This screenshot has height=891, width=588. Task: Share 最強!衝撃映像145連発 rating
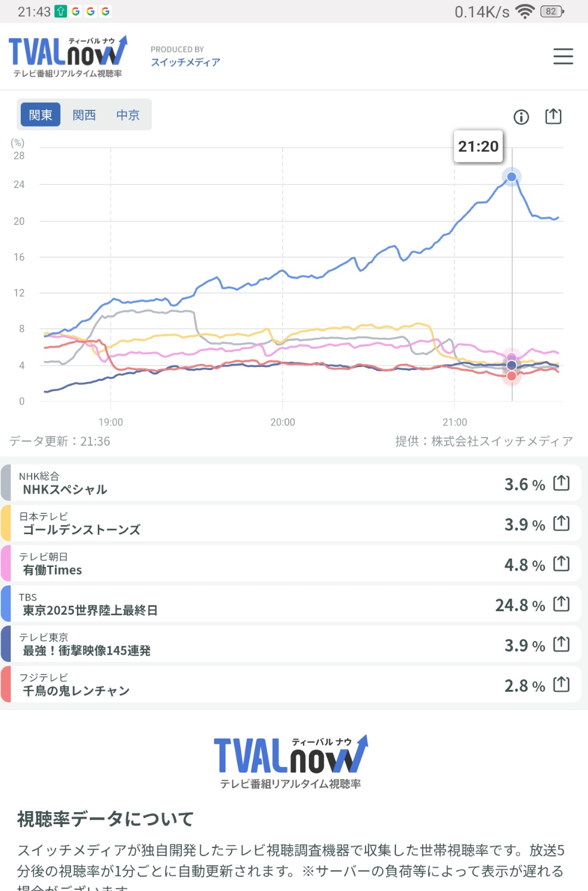[561, 644]
